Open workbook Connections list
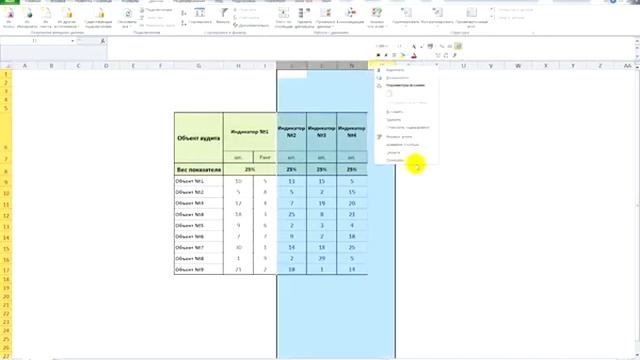640x360 pixels. (x=156, y=10)
